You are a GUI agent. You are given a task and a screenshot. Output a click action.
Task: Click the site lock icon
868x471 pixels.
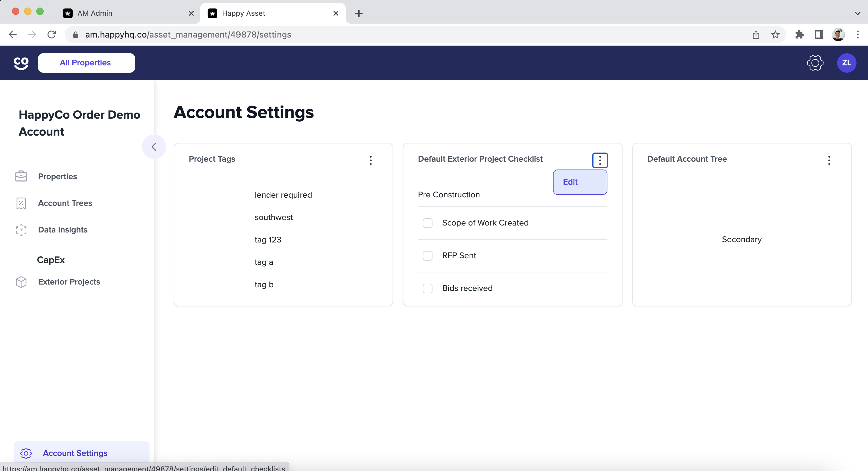[x=75, y=35]
